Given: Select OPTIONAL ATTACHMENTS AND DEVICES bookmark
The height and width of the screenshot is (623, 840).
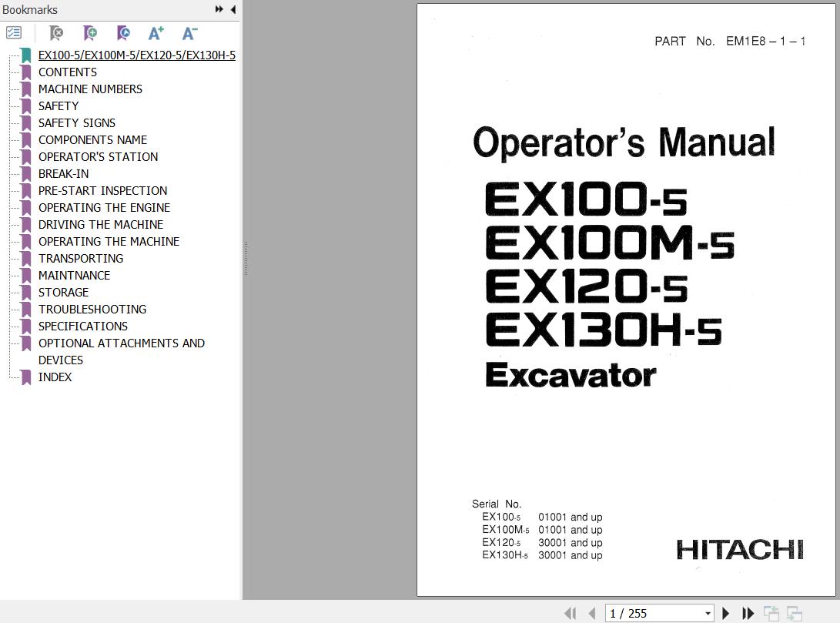Looking at the screenshot, I should coord(121,351).
